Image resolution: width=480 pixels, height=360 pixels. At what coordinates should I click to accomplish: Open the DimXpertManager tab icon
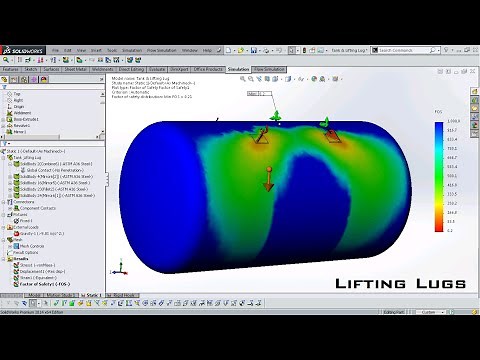tap(34, 79)
